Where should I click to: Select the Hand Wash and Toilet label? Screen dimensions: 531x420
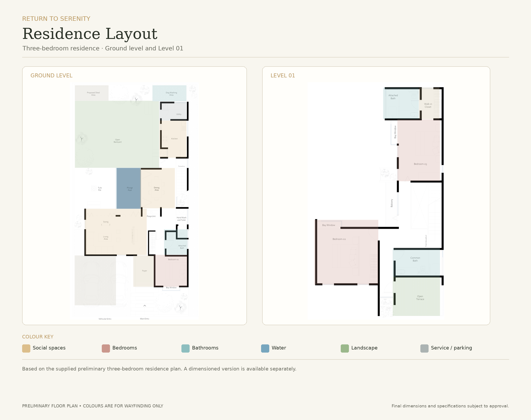[x=182, y=219]
